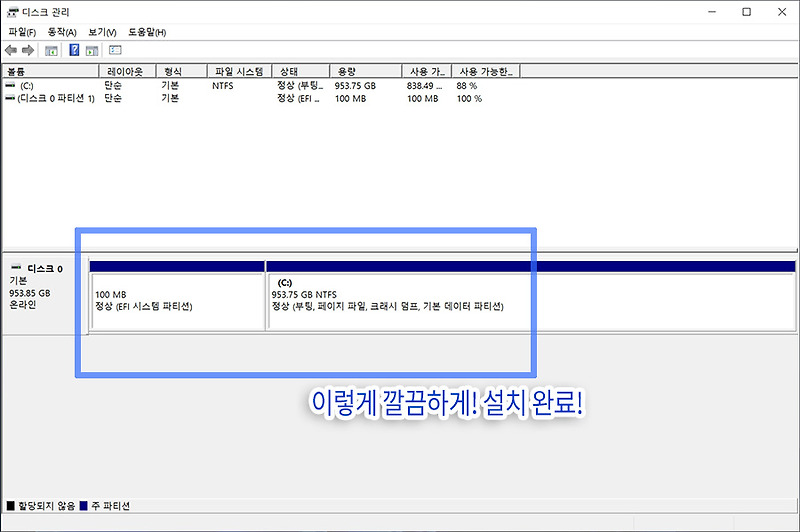Open Help via the blue question mark icon
This screenshot has height=532, width=800.
coord(74,49)
